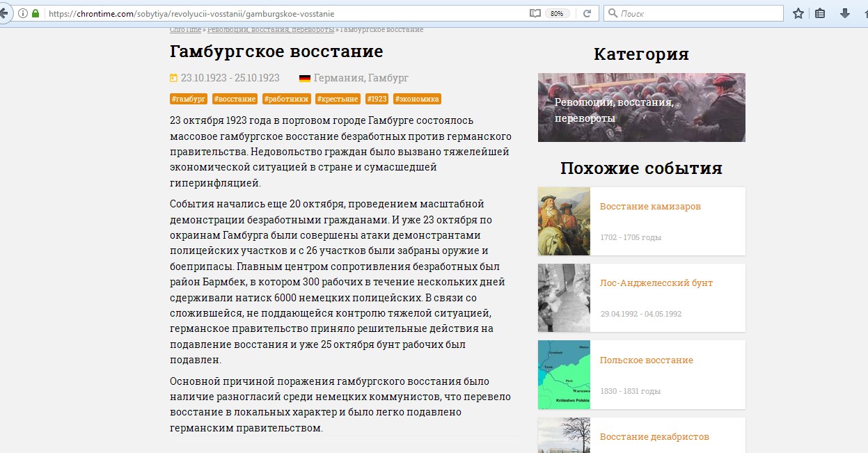Image resolution: width=868 pixels, height=453 pixels.
Task: Enable reader view icon in address bar
Action: (535, 13)
